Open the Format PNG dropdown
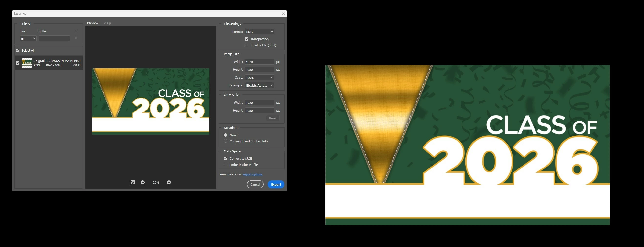The height and width of the screenshot is (247, 644). click(x=259, y=32)
